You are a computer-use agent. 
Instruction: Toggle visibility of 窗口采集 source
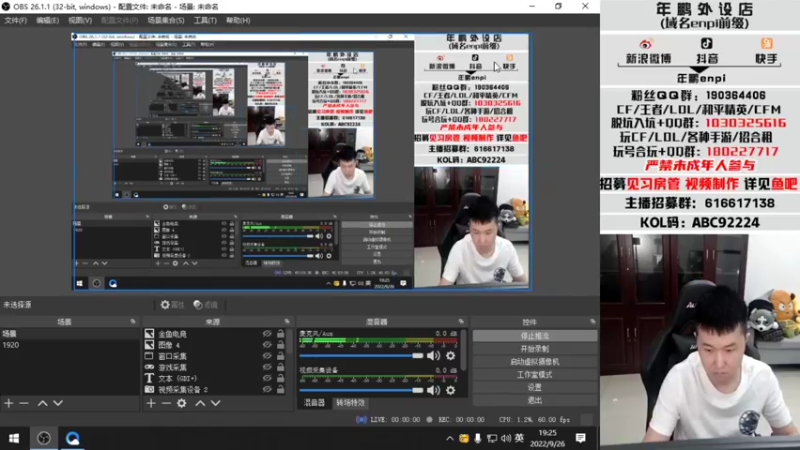267,356
